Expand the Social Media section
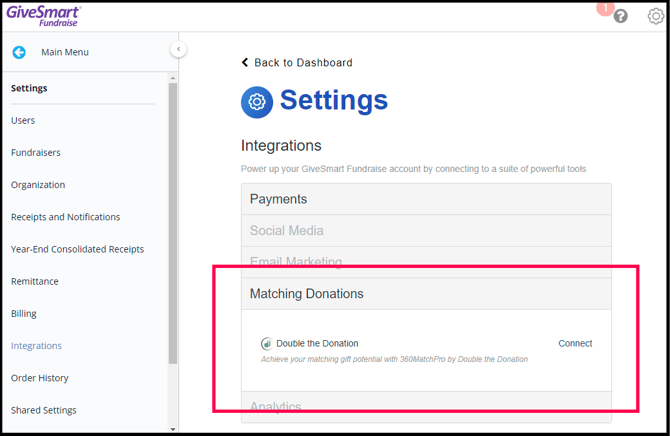Viewport: 670px width, 436px height. [x=426, y=230]
